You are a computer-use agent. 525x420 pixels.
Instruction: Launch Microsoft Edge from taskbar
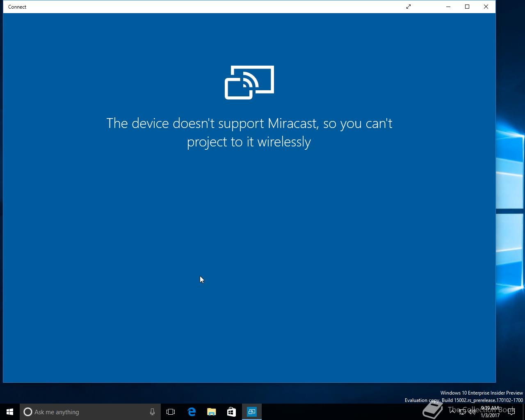192,412
